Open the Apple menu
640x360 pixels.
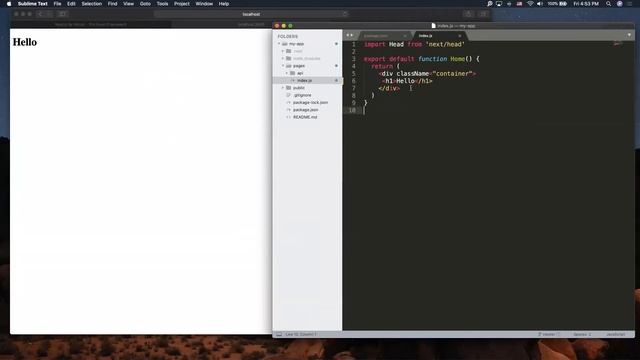9,4
